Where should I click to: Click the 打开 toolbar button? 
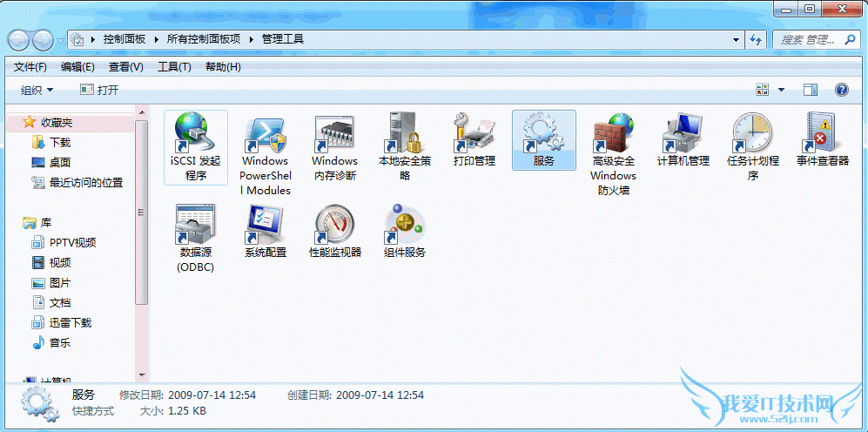99,90
